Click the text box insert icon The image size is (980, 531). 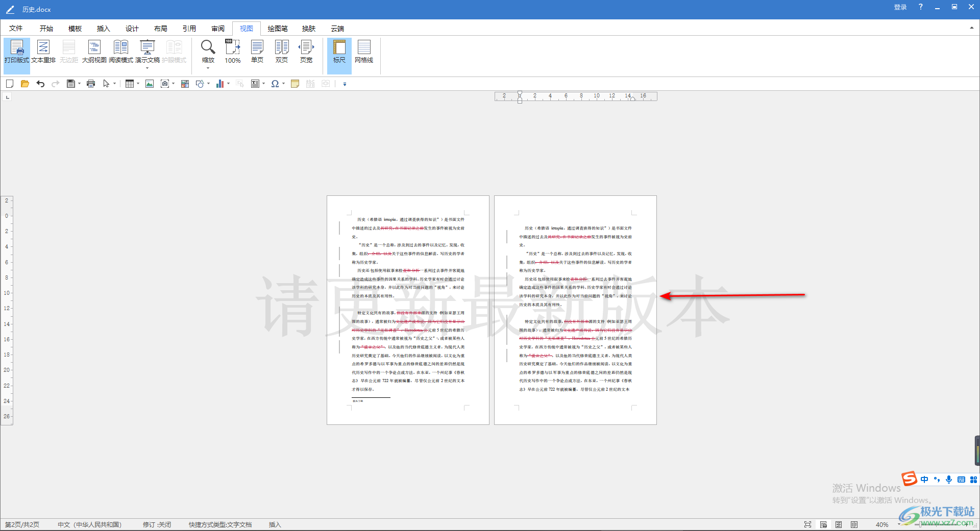click(x=255, y=84)
